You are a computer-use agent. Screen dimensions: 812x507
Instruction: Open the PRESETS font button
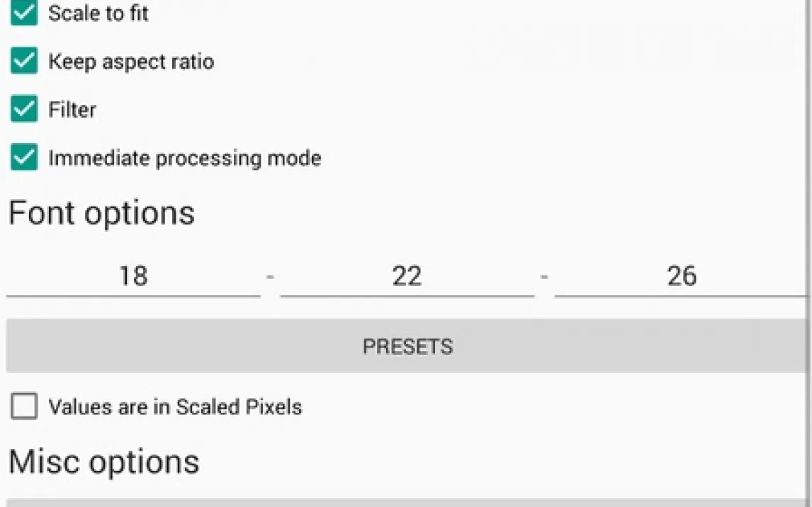click(407, 346)
